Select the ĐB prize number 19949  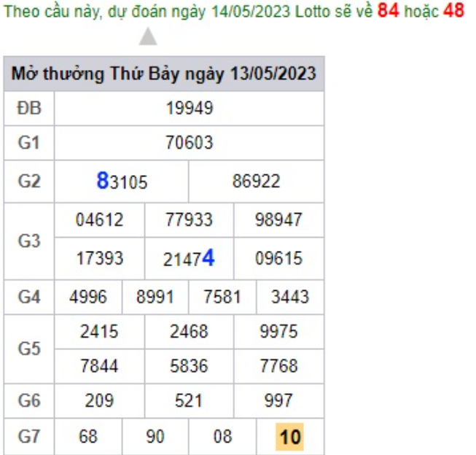coord(190,108)
